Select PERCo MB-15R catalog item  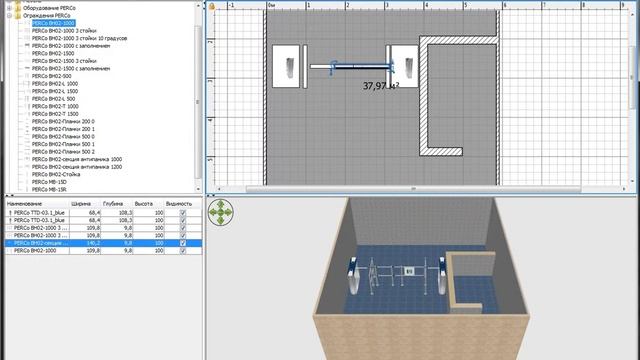tap(49, 189)
